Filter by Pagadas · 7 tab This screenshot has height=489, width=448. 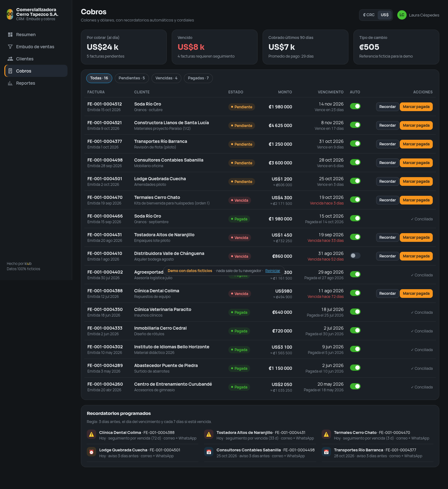point(198,78)
